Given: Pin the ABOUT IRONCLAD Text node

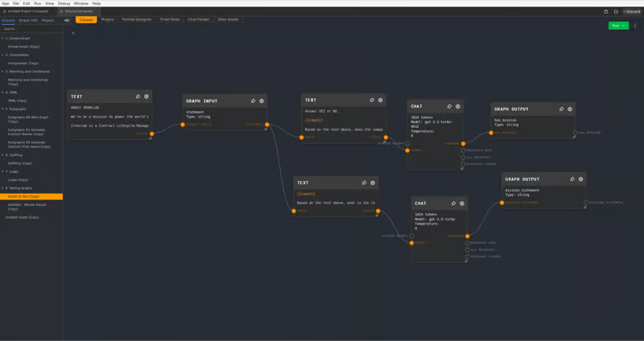Looking at the screenshot, I should [138, 97].
